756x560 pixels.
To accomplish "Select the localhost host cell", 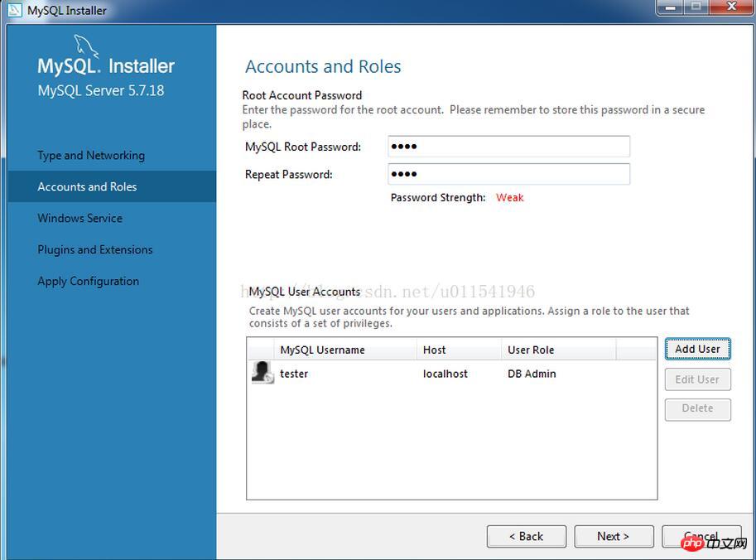I will tap(445, 374).
